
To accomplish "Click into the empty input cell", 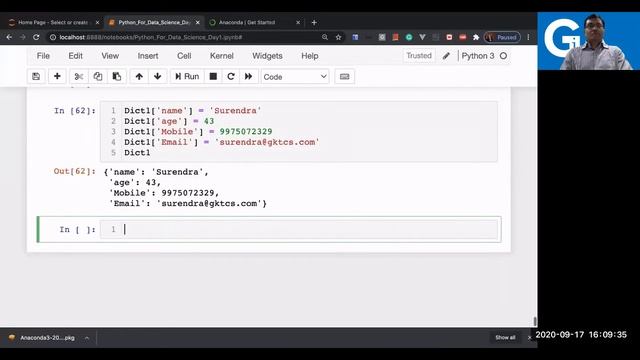I will [x=299, y=229].
